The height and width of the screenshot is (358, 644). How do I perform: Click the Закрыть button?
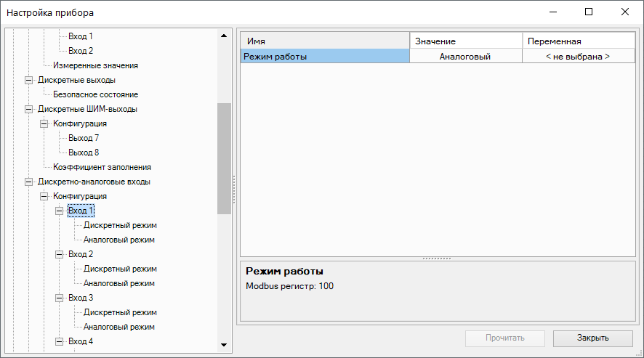[x=592, y=338]
